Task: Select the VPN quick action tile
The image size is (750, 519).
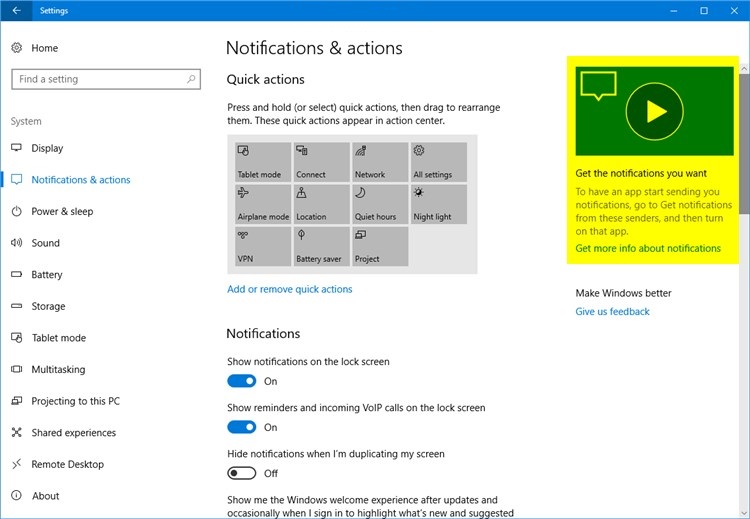Action: click(x=263, y=246)
